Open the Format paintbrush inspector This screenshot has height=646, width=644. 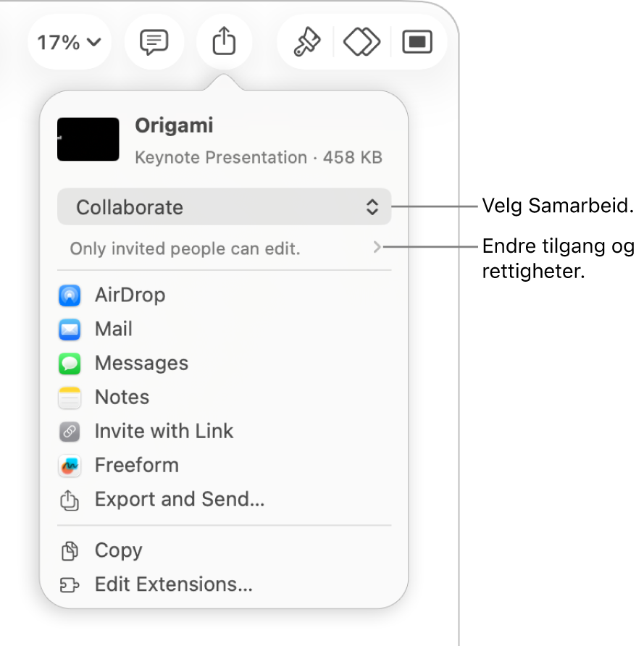(x=307, y=41)
